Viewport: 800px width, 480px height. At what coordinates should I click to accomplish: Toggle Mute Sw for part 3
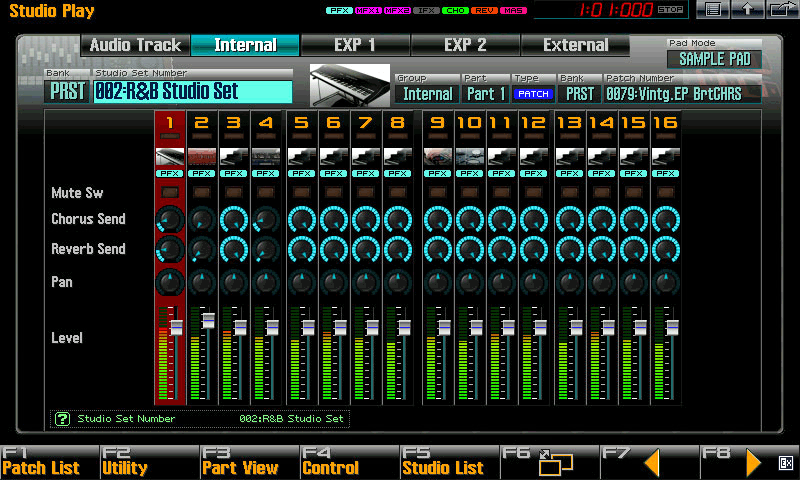click(234, 192)
